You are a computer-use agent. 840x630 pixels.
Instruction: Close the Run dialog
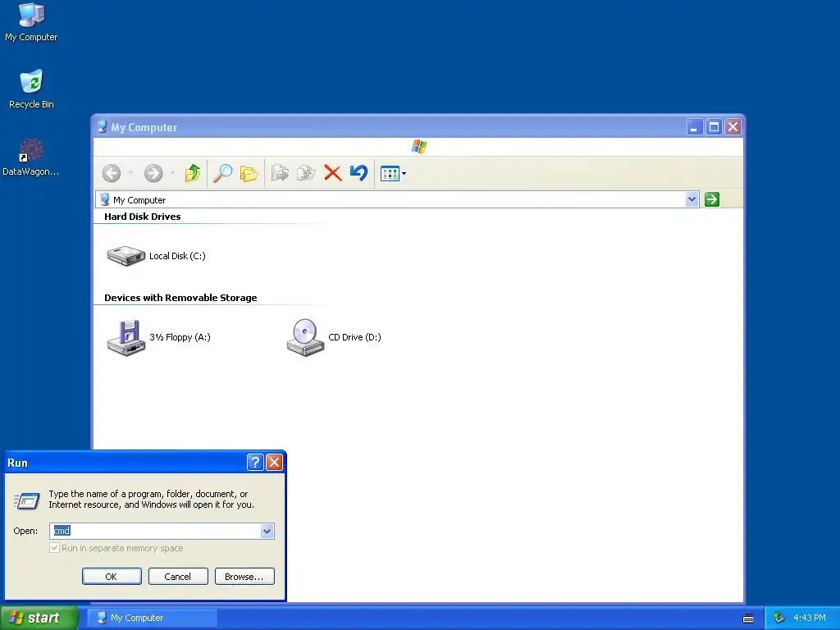click(274, 463)
